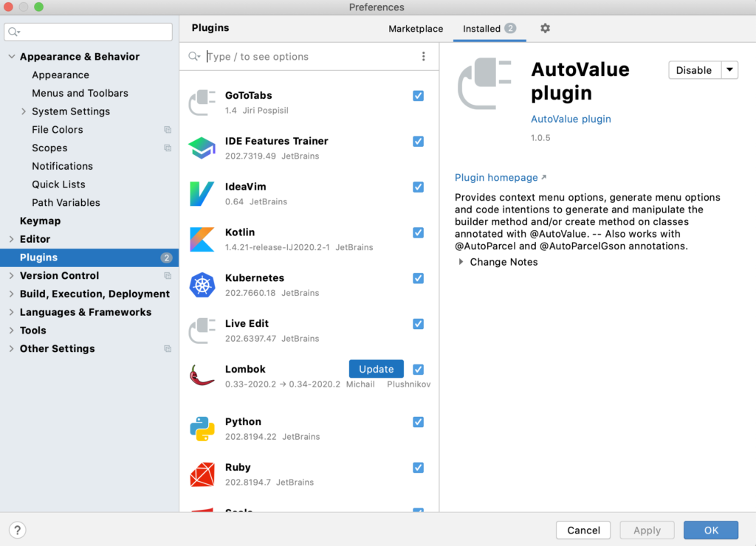
Task: Click the project-level icon beside Scopes
Action: point(168,148)
